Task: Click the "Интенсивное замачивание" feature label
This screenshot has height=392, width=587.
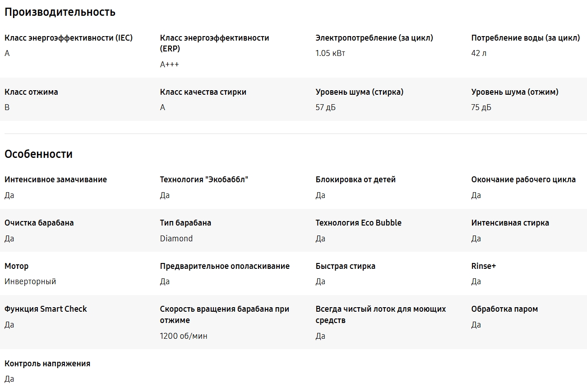Action: [x=55, y=180]
